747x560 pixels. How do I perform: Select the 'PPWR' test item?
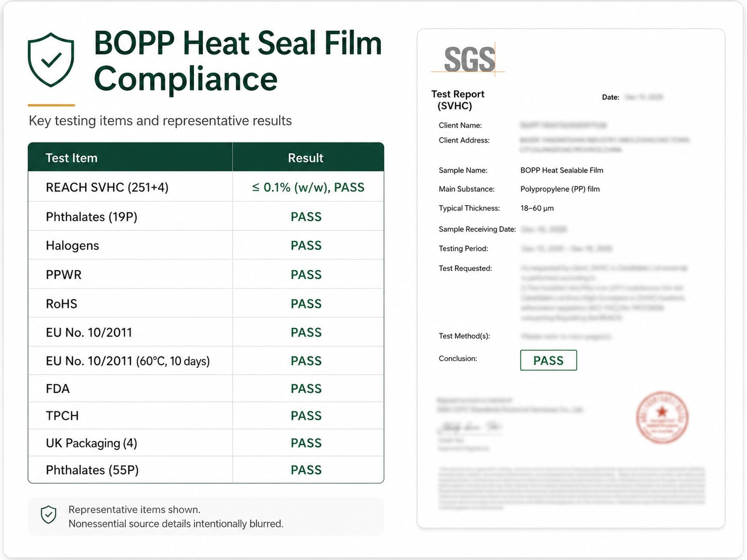(x=63, y=275)
